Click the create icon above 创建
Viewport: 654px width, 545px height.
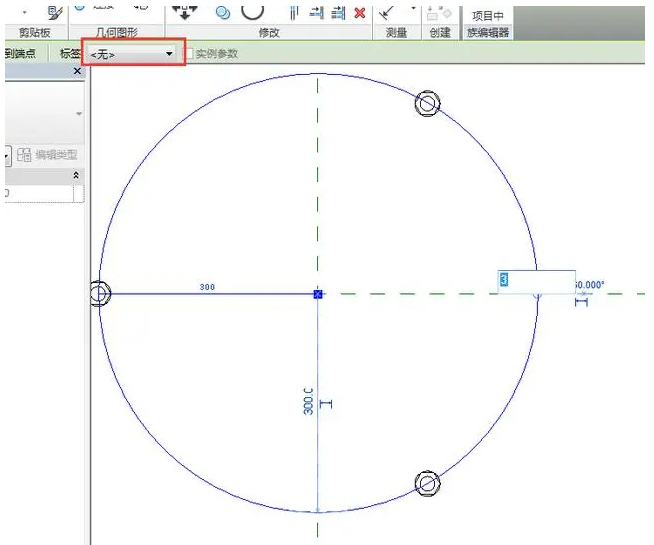pos(437,13)
